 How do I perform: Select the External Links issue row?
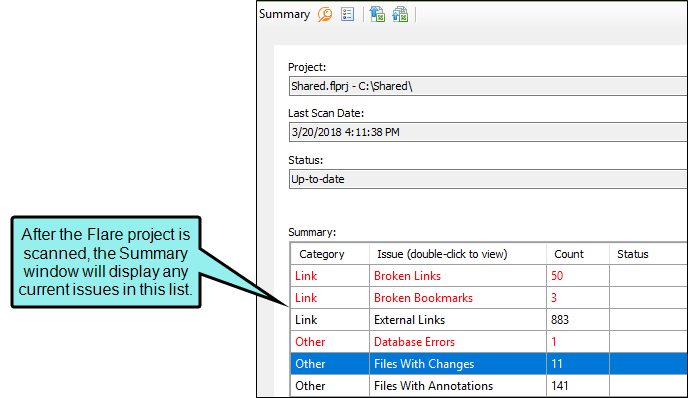[489, 319]
